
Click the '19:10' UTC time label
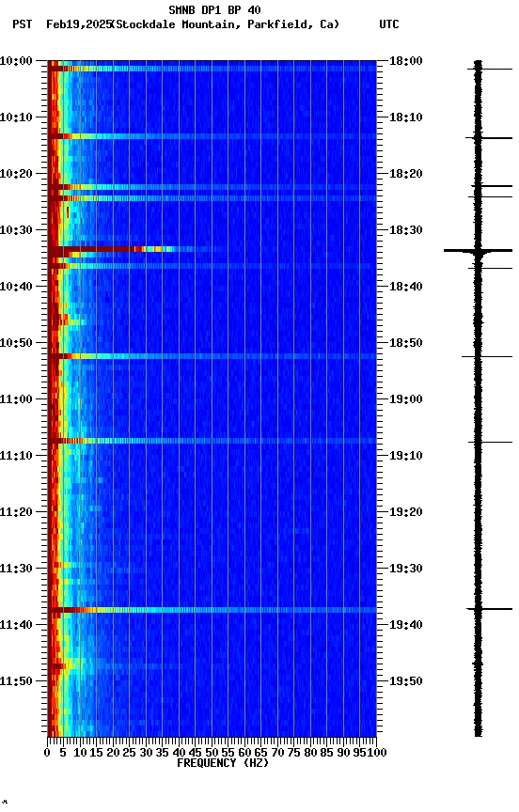click(x=406, y=456)
